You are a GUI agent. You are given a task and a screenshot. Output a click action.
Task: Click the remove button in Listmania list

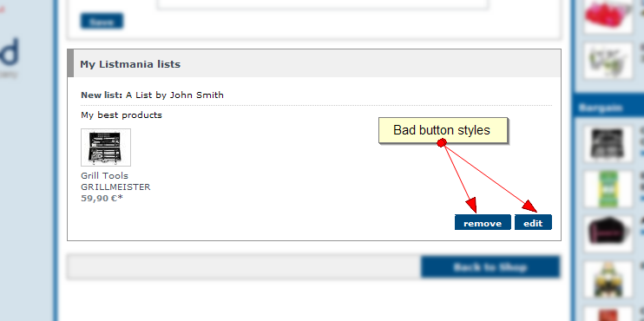(483, 222)
